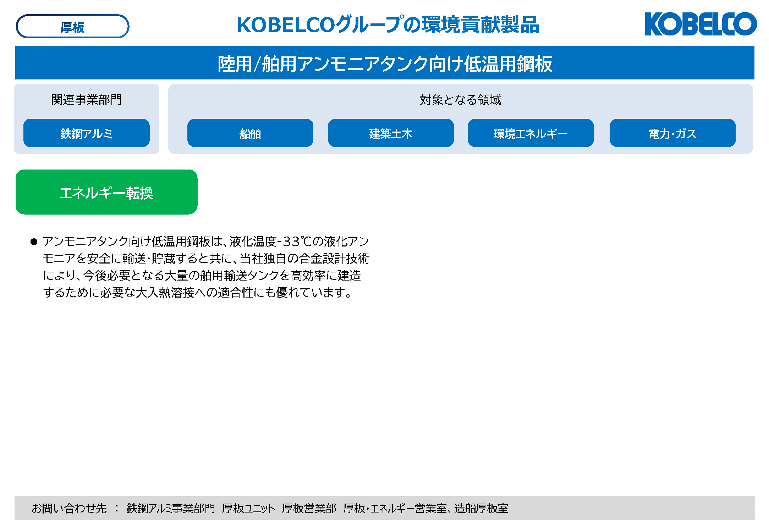Viewport: 769px width, 532px height.
Task: Click the KOBELCOグループの環境貢献製品 heading
Action: coord(388,24)
